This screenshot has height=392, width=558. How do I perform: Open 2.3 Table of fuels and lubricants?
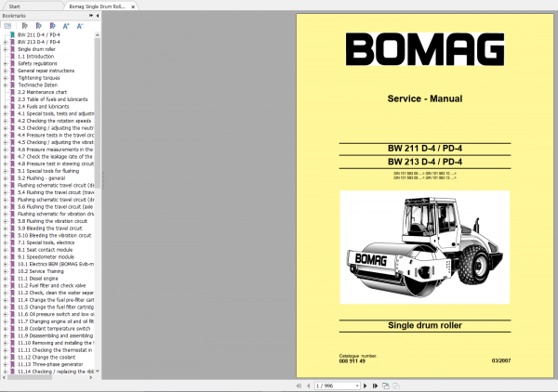[x=53, y=99]
